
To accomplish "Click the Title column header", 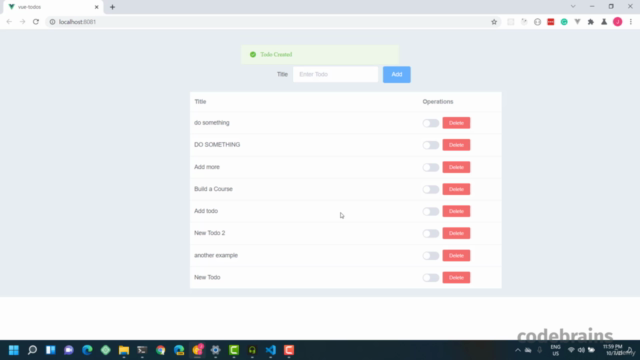I will click(x=200, y=102).
